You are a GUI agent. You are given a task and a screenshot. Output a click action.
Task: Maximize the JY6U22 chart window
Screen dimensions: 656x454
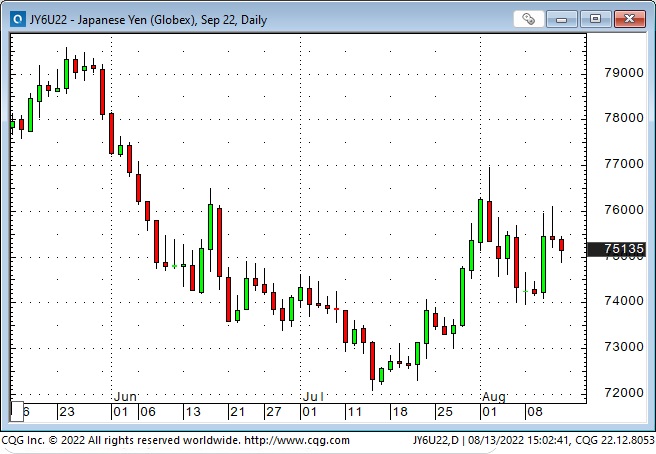(x=595, y=19)
